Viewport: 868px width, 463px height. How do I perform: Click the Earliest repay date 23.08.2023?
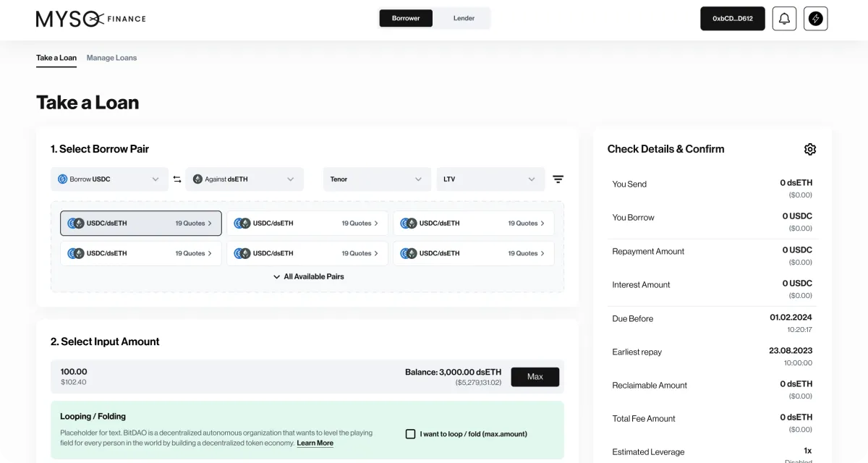pyautogui.click(x=791, y=351)
